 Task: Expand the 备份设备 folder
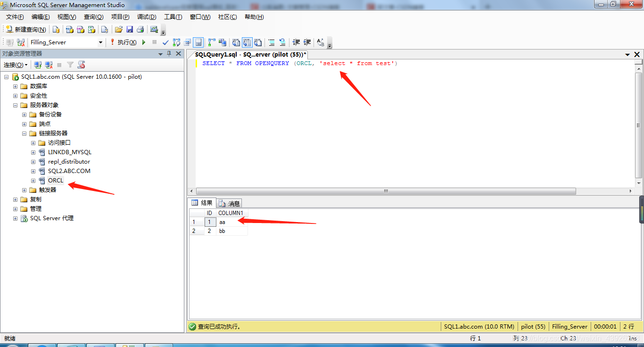click(x=25, y=115)
